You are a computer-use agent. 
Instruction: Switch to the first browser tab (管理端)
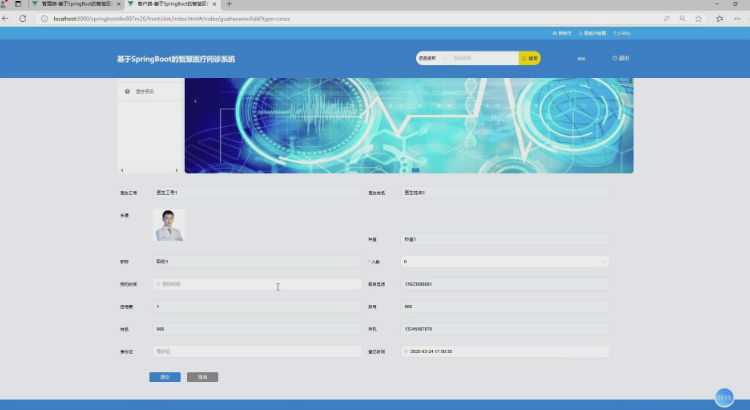click(x=76, y=4)
